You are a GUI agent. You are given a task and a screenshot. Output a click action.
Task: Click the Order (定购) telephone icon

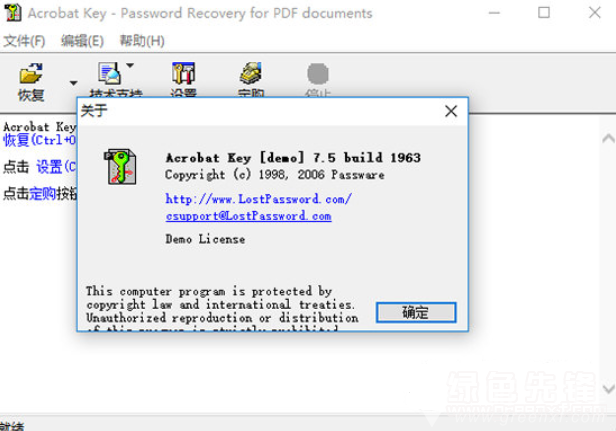251,73
